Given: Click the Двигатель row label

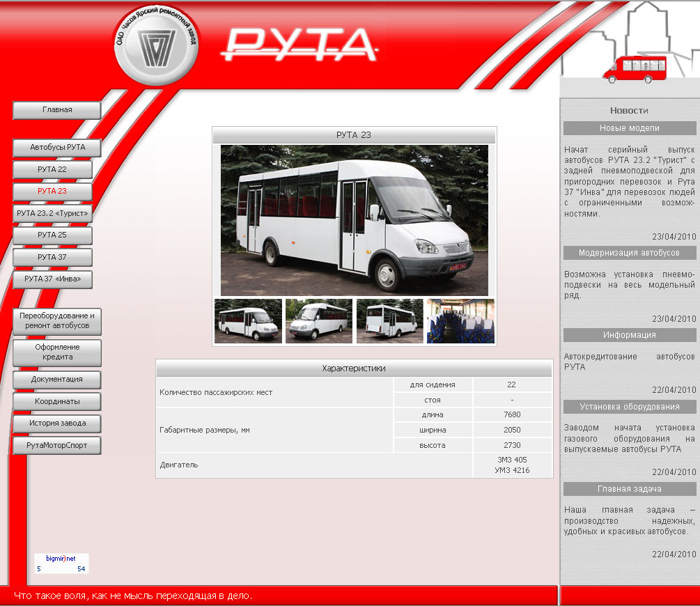Looking at the screenshot, I should [314, 465].
